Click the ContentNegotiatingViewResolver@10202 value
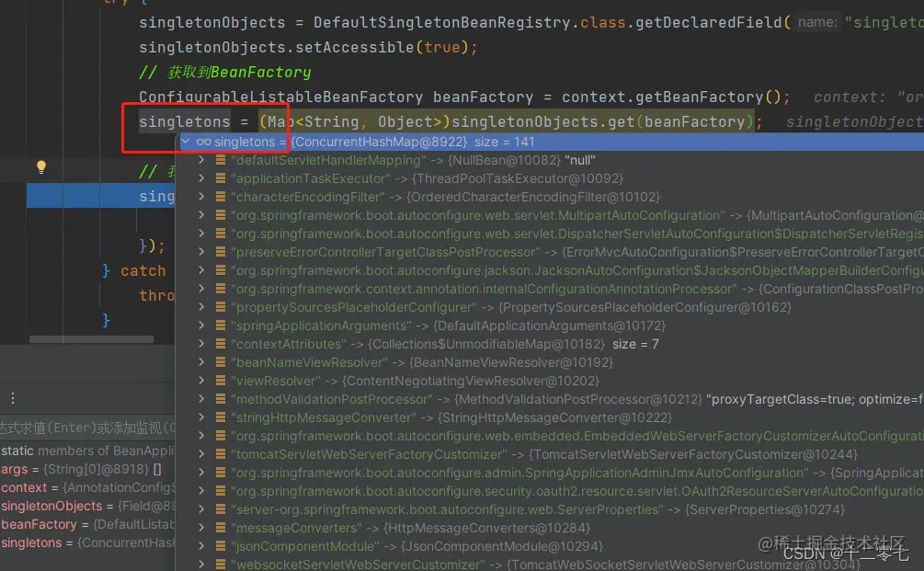The width and height of the screenshot is (924, 571). (x=470, y=381)
